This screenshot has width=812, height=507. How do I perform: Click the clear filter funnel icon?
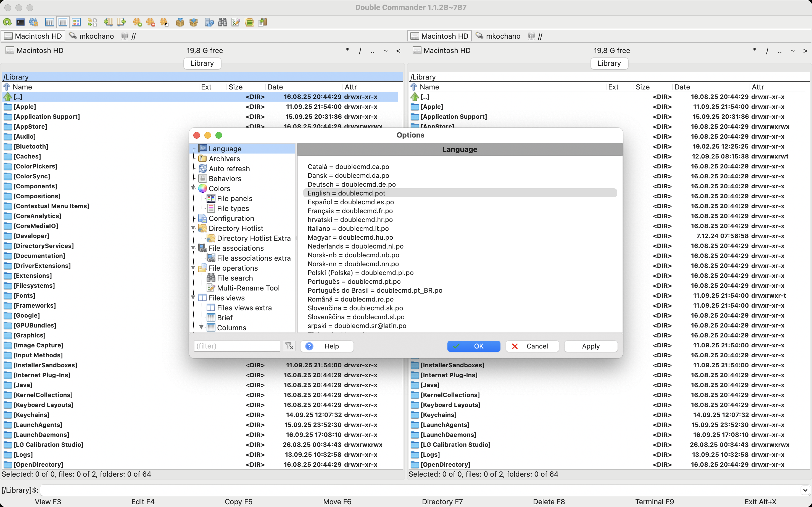click(289, 346)
